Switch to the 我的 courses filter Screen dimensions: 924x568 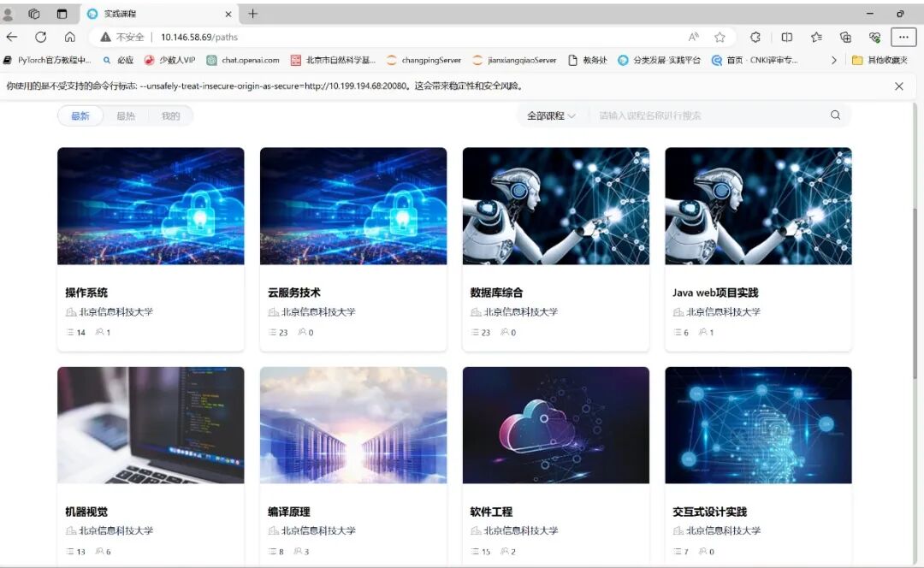[x=171, y=116]
